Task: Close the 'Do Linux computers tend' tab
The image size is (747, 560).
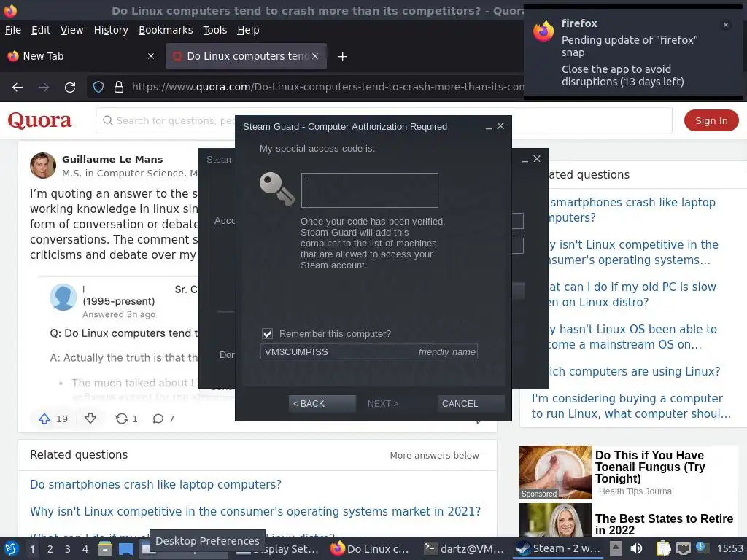Action: 315,56
